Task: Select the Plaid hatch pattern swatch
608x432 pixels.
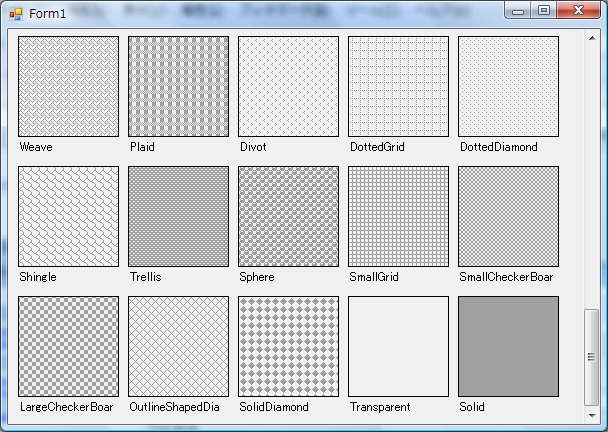Action: click(178, 87)
